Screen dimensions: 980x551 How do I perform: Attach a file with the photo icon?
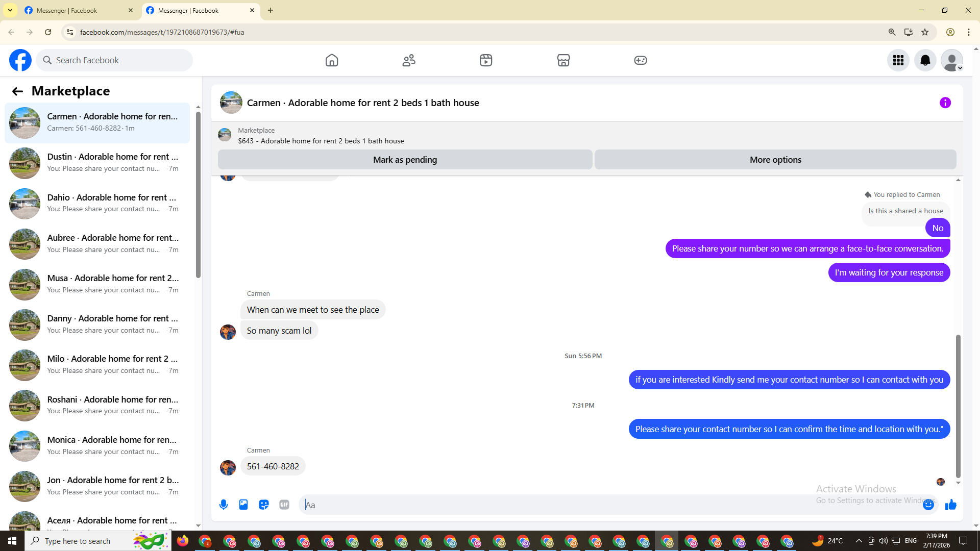click(243, 505)
